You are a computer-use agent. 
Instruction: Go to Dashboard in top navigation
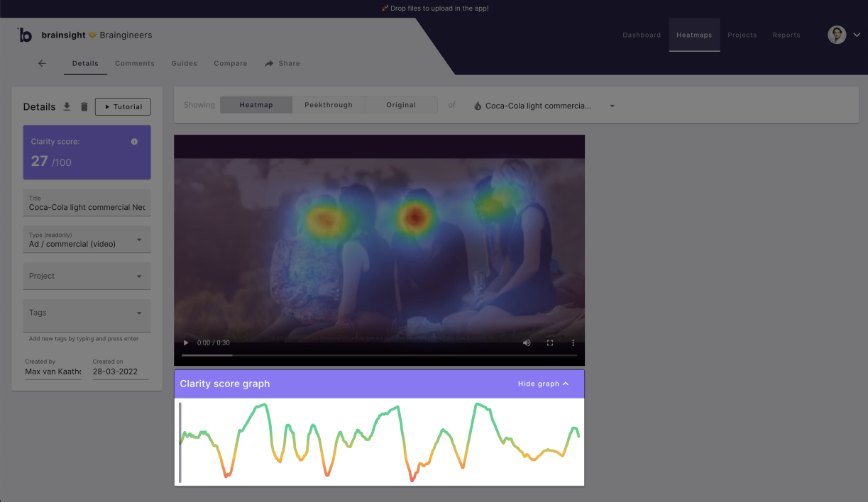(642, 35)
